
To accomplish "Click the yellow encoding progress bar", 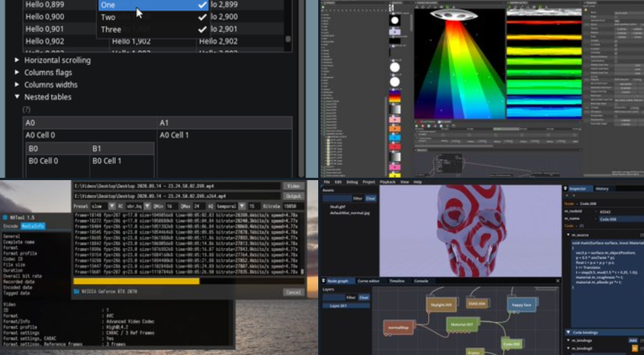I will point(136,281).
